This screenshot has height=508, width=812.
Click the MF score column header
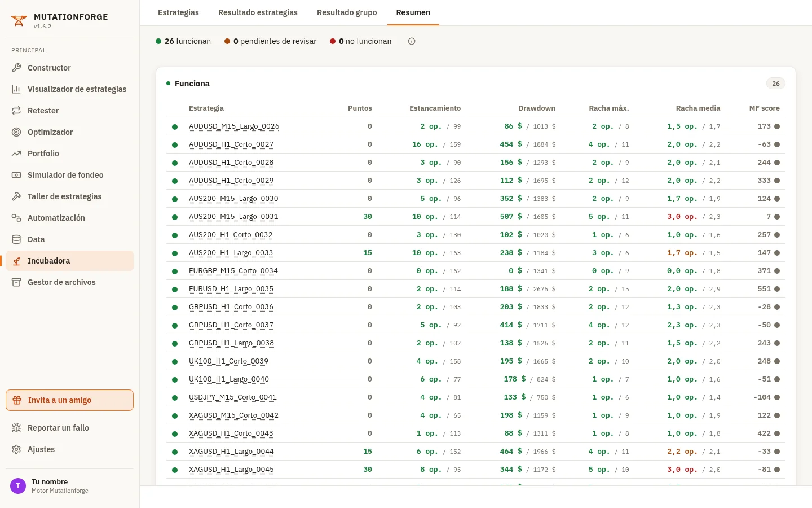764,108
